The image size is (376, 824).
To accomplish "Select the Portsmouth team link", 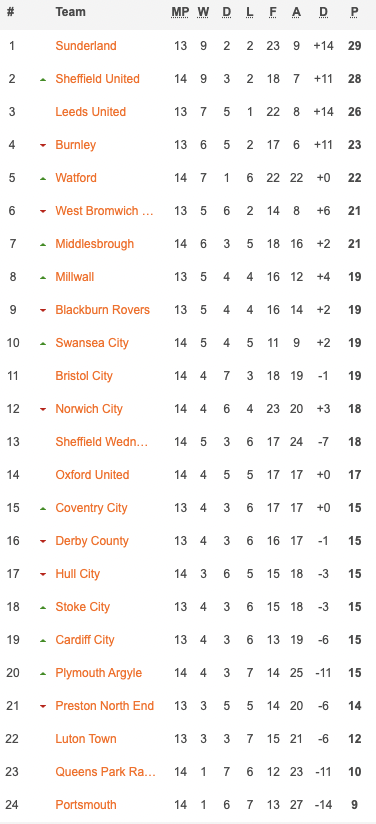I will click(86, 805).
